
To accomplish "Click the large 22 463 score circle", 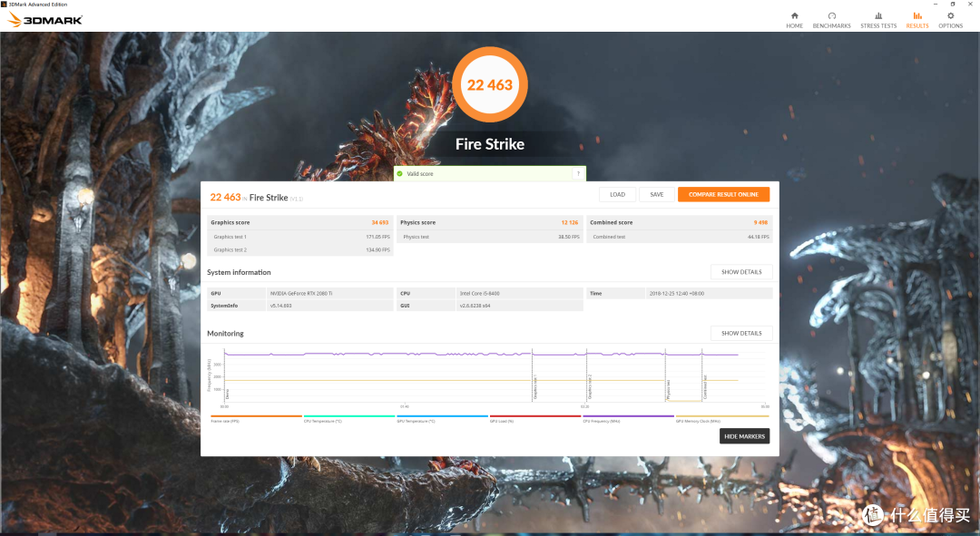I will (x=490, y=84).
